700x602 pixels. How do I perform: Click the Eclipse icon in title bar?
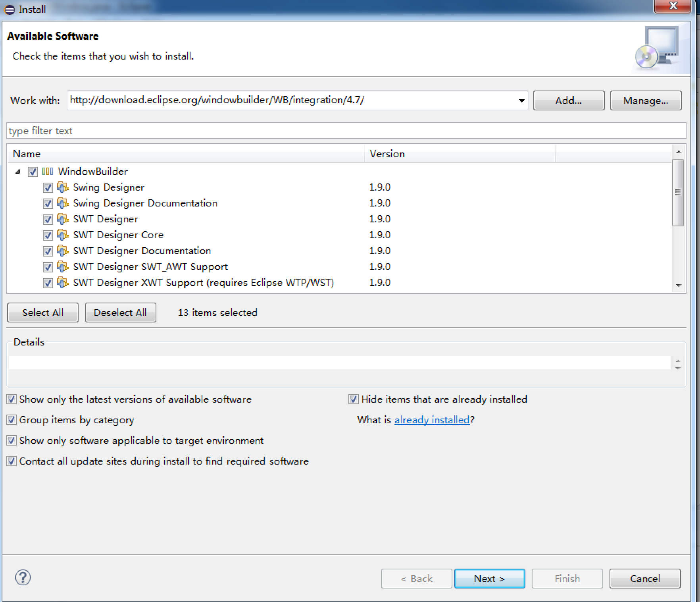pyautogui.click(x=10, y=10)
